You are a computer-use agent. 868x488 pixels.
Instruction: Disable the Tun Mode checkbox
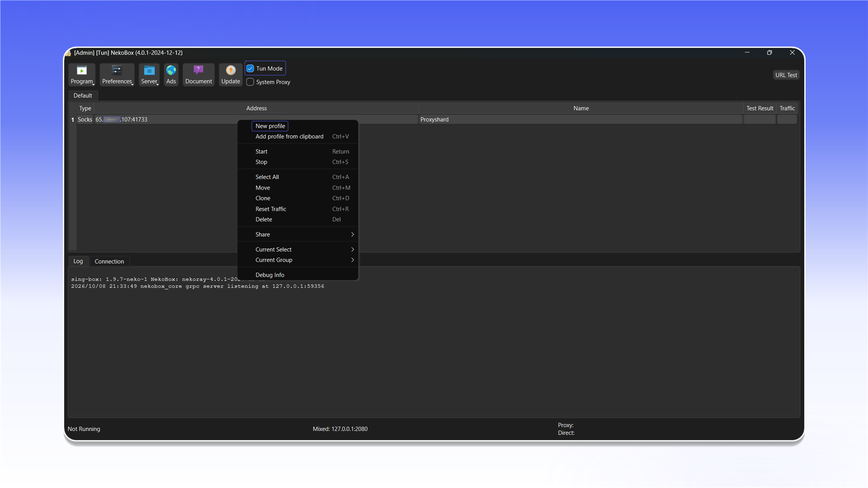click(250, 69)
